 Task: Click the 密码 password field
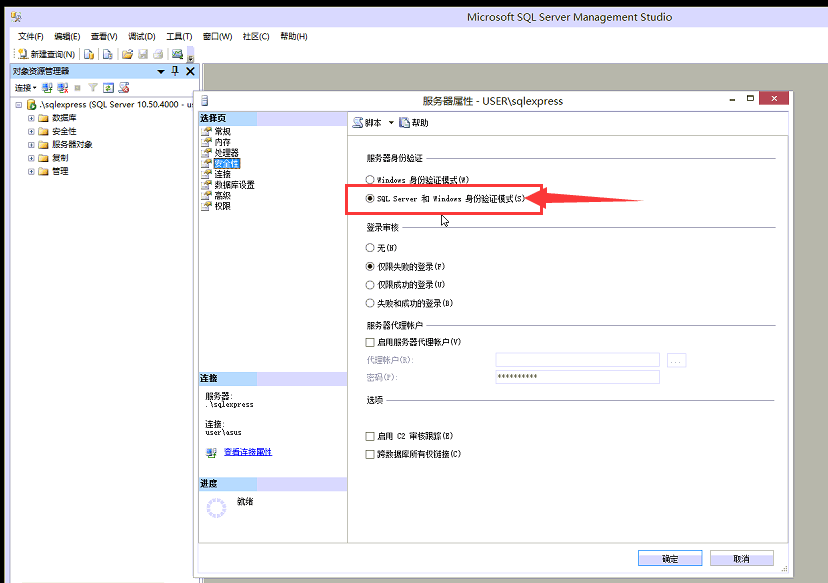[x=578, y=377]
